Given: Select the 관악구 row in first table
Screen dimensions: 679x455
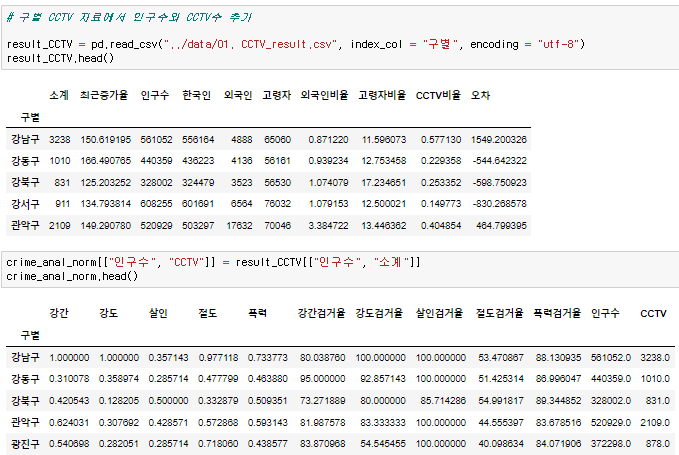Looking at the screenshot, I should tap(268, 226).
